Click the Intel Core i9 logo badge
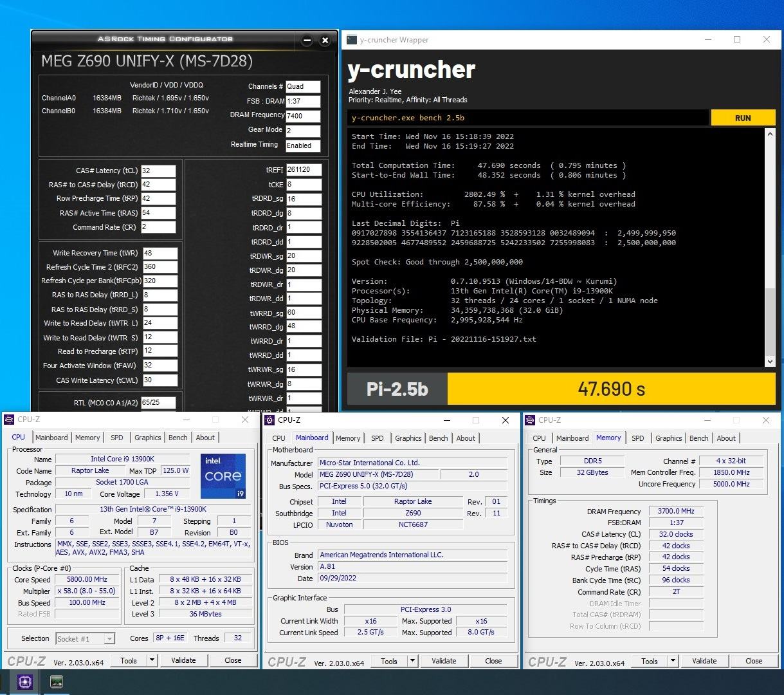Viewport: 784px width, 695px height. (223, 476)
